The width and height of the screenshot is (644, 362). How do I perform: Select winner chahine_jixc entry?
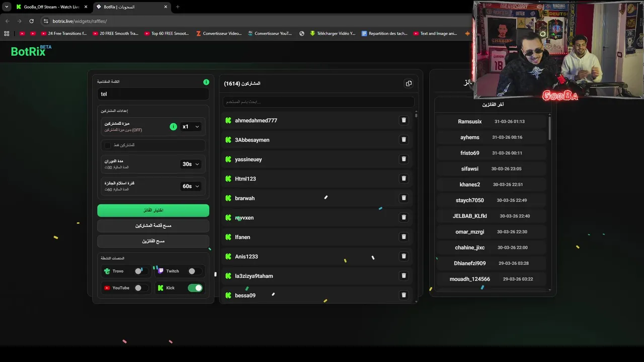pos(492,247)
